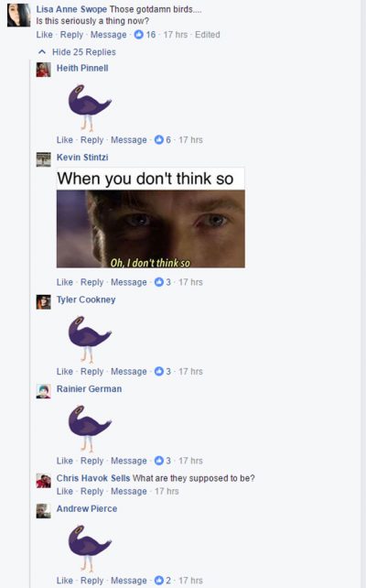The width and height of the screenshot is (366, 588).
Task: Open Lisa Anne Swope's profile picture
Action: 18,15
